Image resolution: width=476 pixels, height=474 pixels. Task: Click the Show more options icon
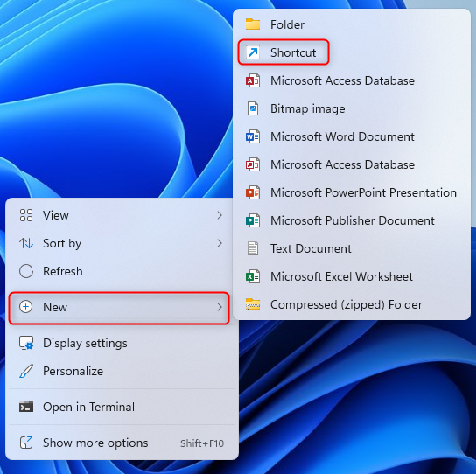pos(26,443)
